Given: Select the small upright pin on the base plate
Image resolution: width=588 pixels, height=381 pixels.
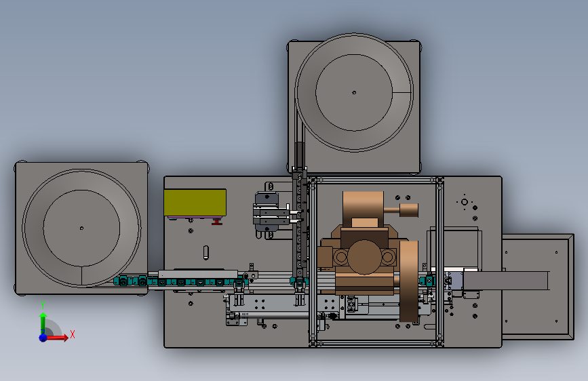Looking at the screenshot, I should pos(206,252).
